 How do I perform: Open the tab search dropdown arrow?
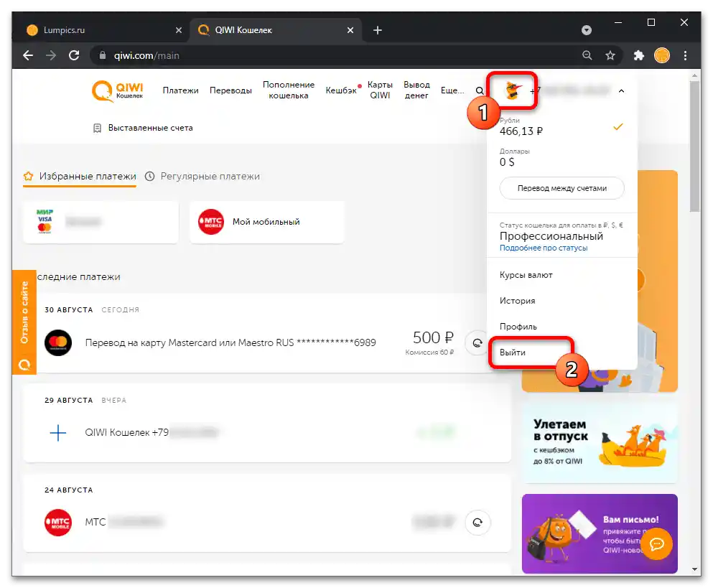pyautogui.click(x=587, y=30)
